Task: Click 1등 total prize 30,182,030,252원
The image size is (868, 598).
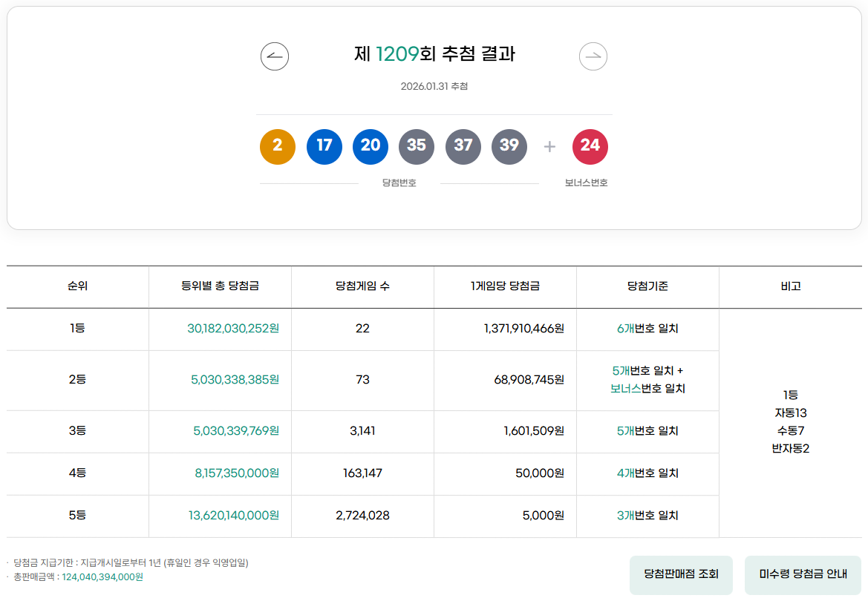Action: point(233,329)
